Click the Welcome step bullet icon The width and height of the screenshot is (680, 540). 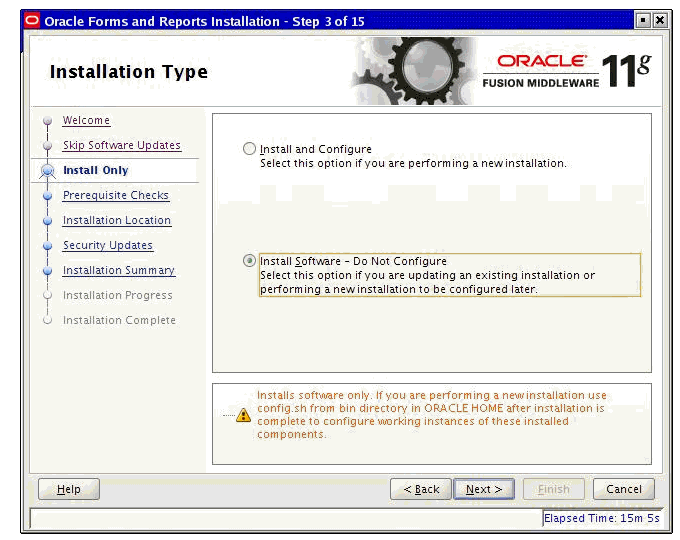(x=48, y=120)
